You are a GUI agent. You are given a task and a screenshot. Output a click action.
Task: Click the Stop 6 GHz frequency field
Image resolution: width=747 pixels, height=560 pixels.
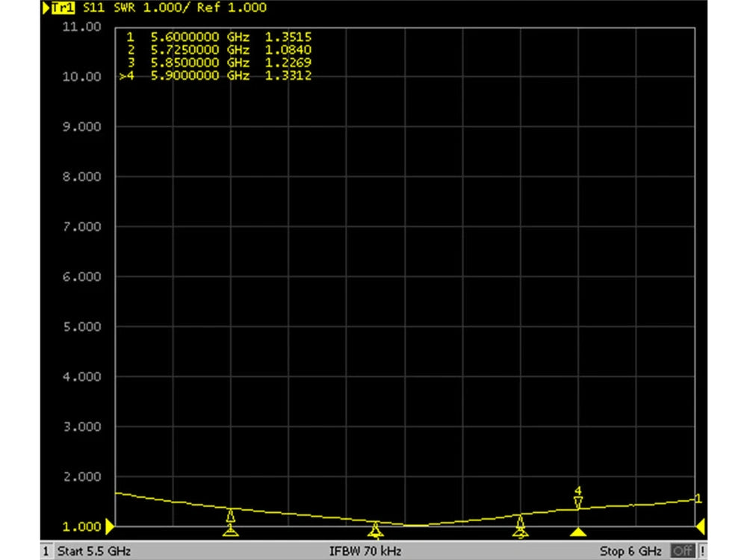630,552
